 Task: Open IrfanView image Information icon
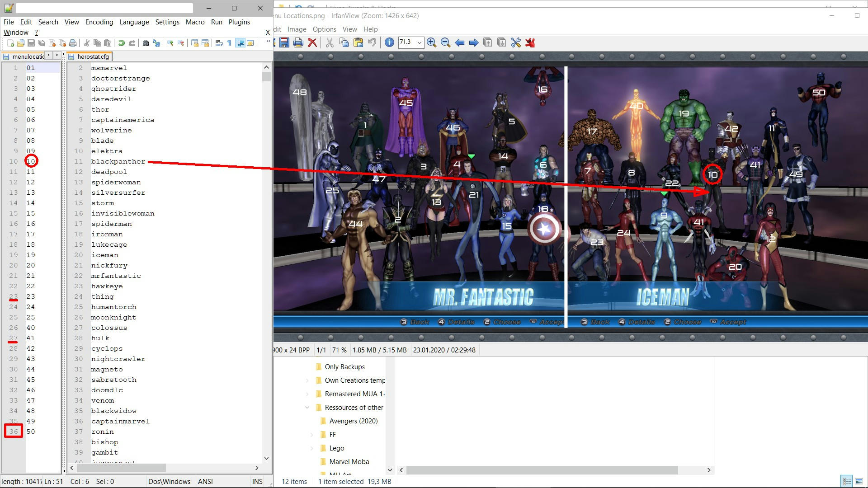(389, 42)
